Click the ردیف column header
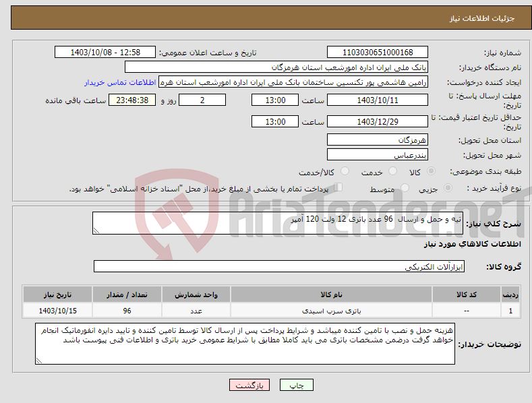 (x=510, y=294)
